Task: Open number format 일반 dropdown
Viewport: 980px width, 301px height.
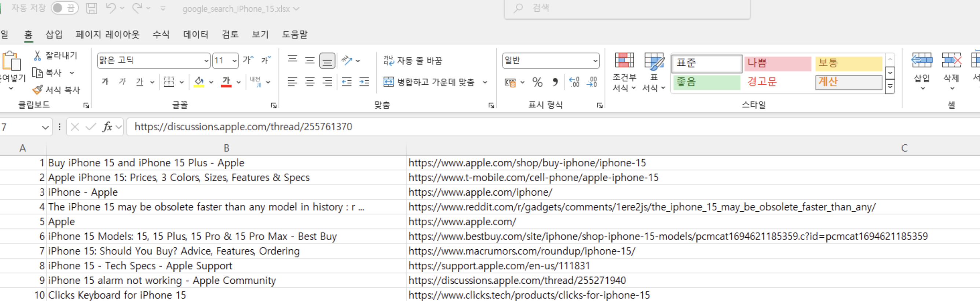Action: pos(595,61)
